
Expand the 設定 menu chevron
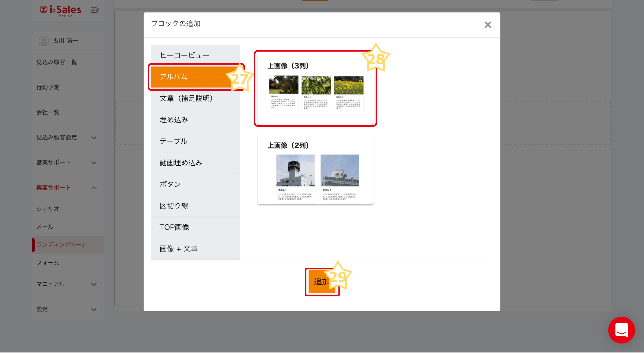[94, 309]
